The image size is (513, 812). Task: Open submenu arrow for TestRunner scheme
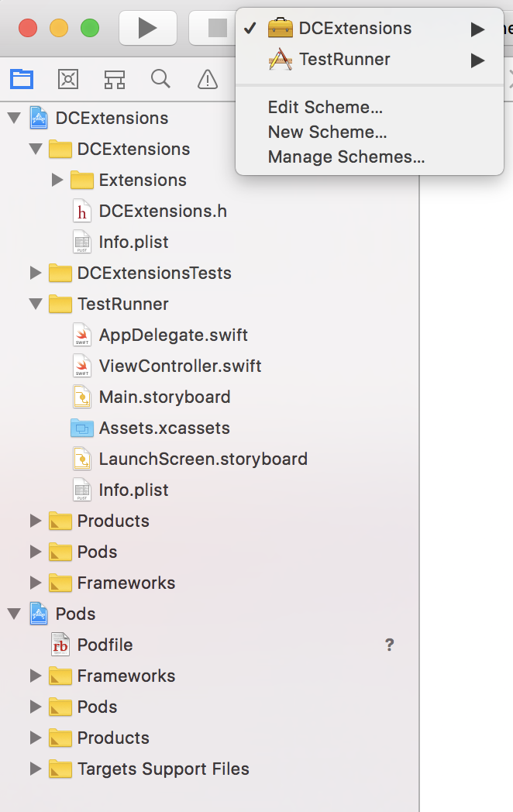[477, 60]
